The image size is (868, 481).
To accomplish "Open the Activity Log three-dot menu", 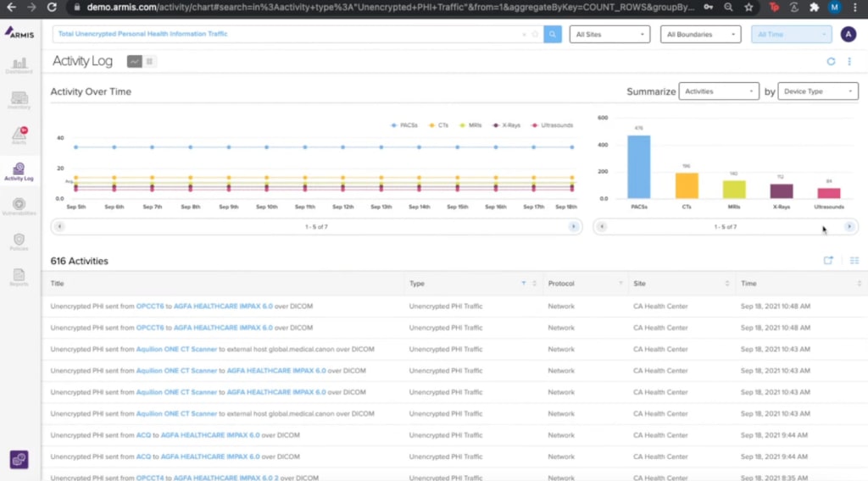I will (849, 61).
